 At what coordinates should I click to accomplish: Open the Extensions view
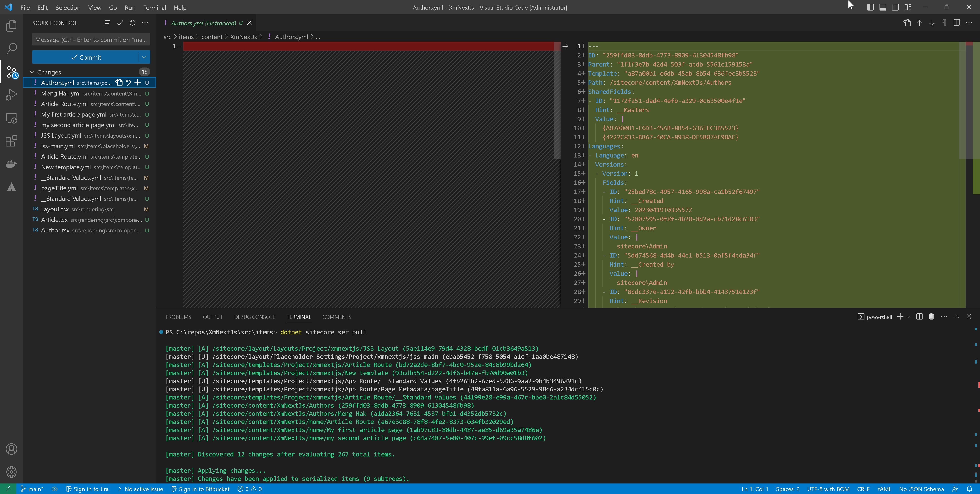(x=11, y=141)
